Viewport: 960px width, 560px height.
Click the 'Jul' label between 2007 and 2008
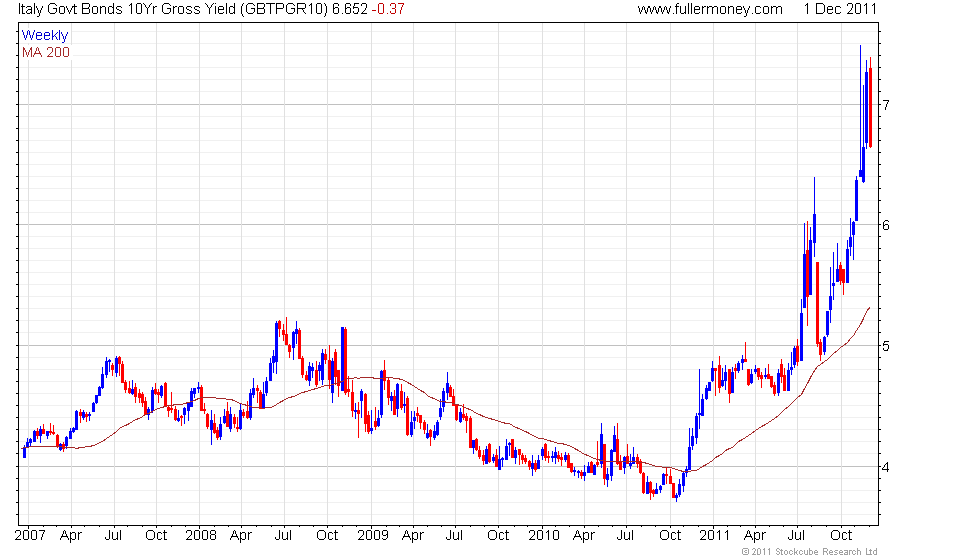pyautogui.click(x=113, y=536)
